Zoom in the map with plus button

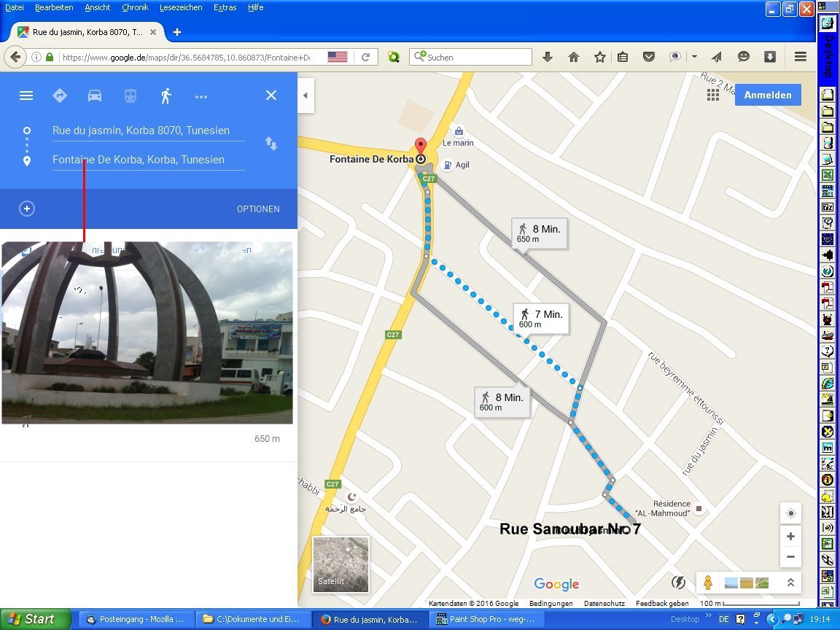[x=790, y=537]
